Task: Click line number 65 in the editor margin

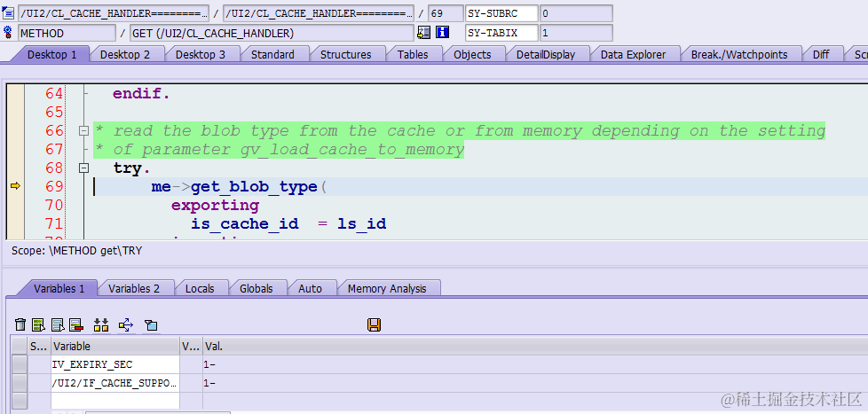Action: pos(54,113)
